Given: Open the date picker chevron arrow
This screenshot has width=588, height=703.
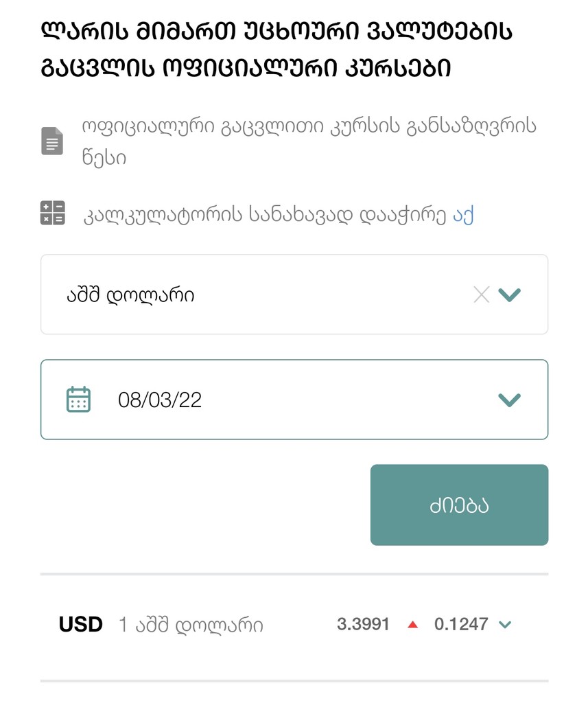Looking at the screenshot, I should point(510,400).
